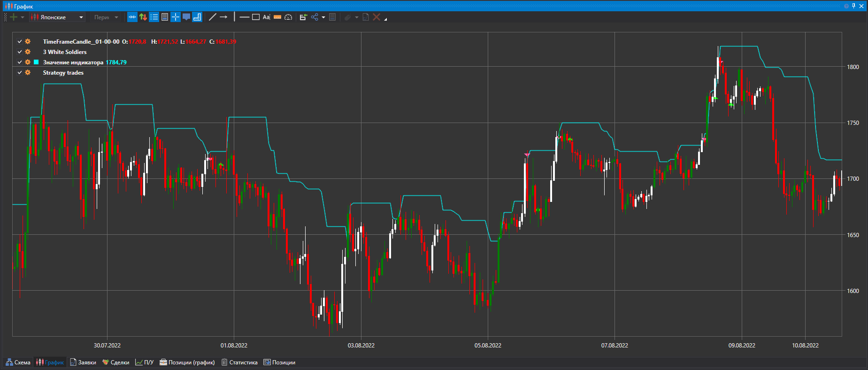Click the red X delete icon

[x=376, y=17]
